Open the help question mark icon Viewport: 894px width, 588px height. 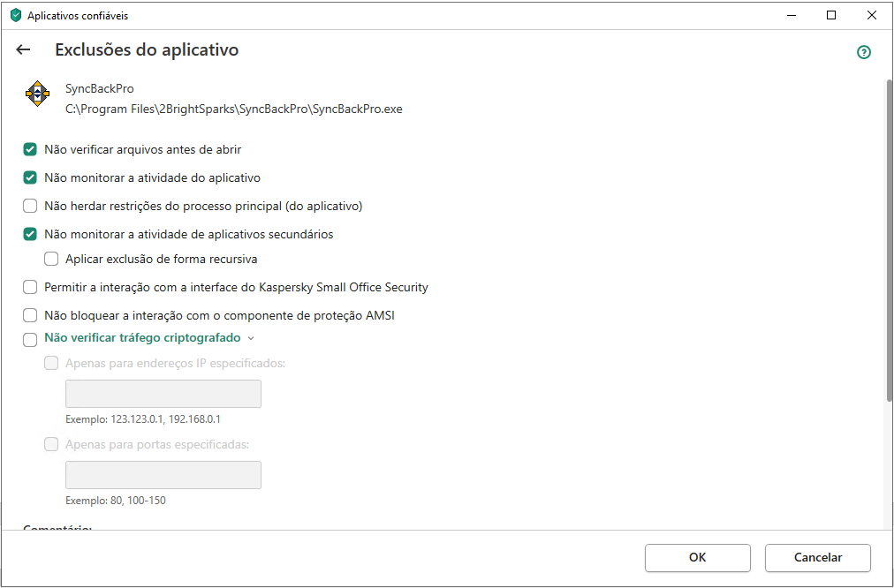(864, 52)
